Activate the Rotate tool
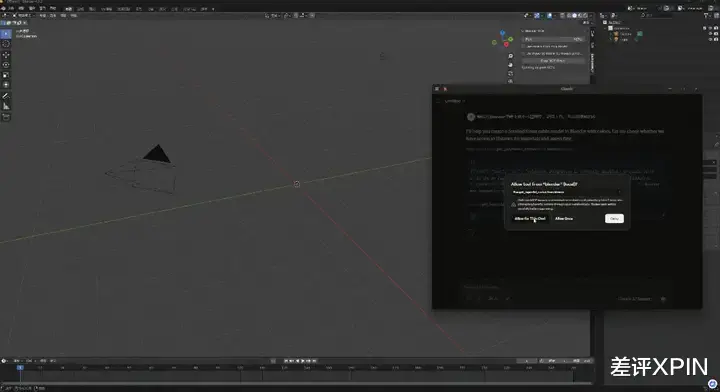This screenshot has height=392, width=720. pos(6,65)
